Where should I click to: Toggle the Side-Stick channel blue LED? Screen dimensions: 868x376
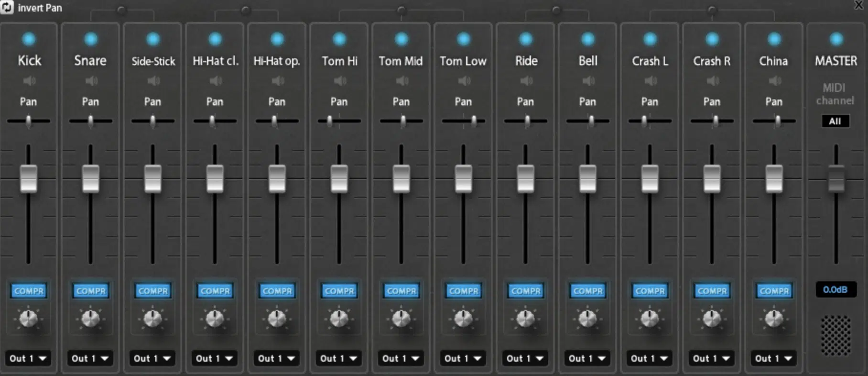coord(153,39)
